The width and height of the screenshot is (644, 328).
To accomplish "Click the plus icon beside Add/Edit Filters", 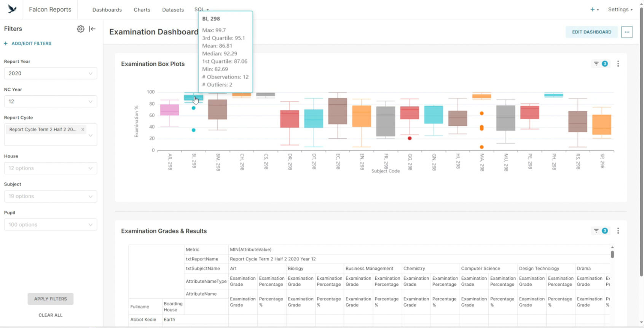I will pos(6,43).
